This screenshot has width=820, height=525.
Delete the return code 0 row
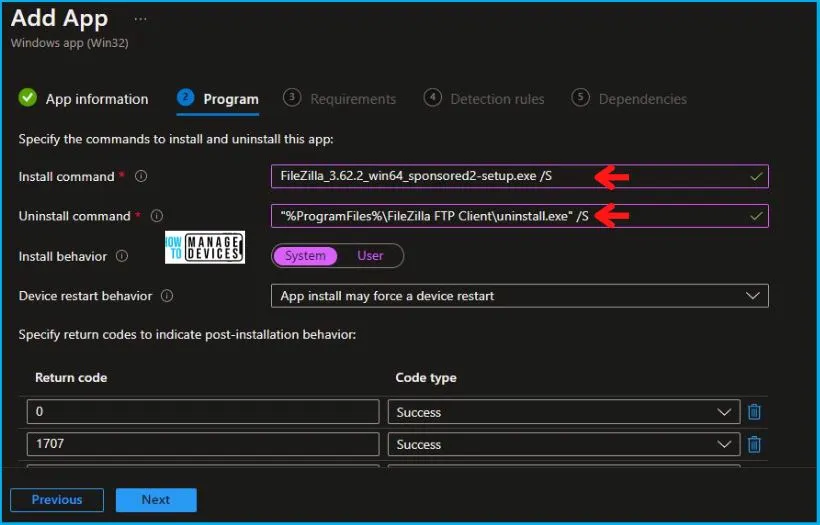click(755, 412)
